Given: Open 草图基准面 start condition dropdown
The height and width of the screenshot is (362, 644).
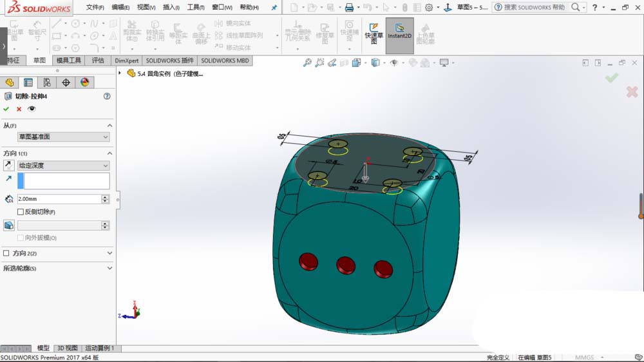Looking at the screenshot, I should coord(64,137).
